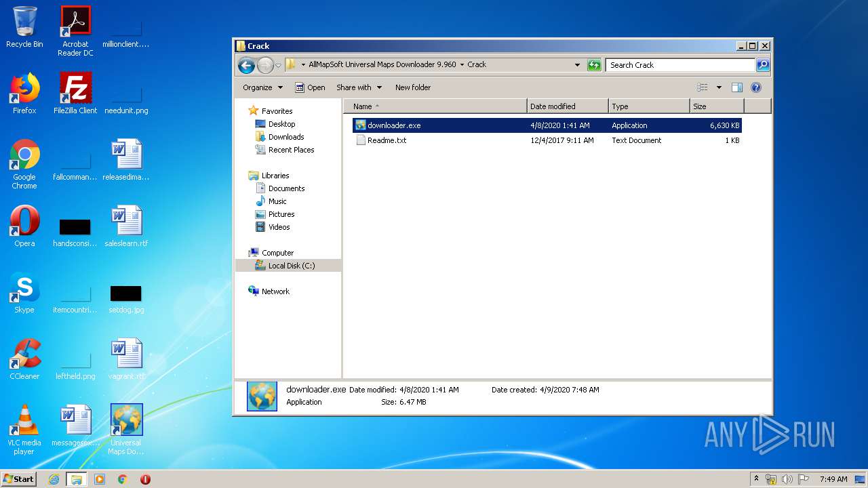
Task: Open Windows Media Player taskbar icon
Action: 100,479
